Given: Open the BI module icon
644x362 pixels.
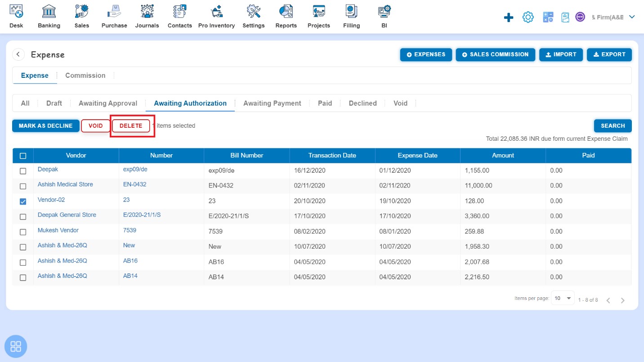Looking at the screenshot, I should [384, 11].
